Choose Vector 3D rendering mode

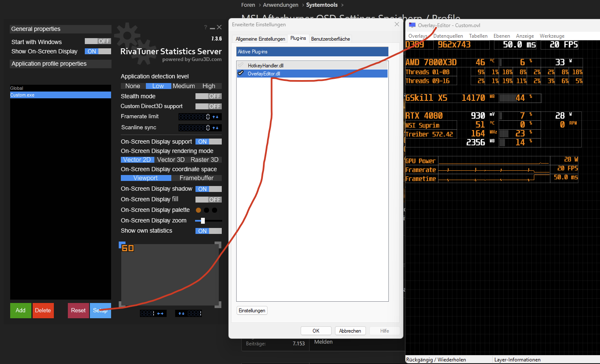(171, 160)
